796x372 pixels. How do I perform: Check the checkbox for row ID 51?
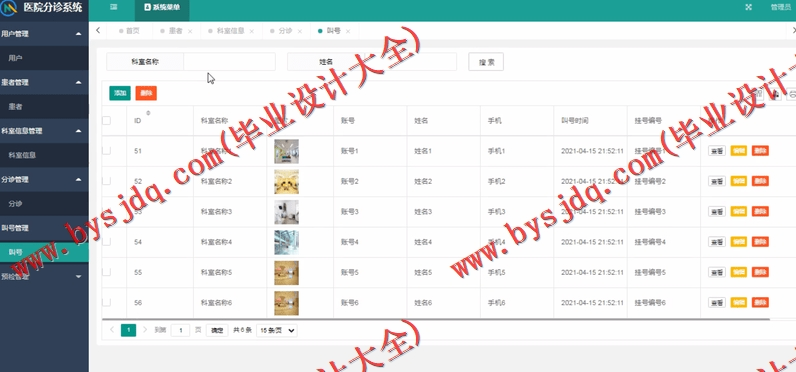tap(106, 151)
